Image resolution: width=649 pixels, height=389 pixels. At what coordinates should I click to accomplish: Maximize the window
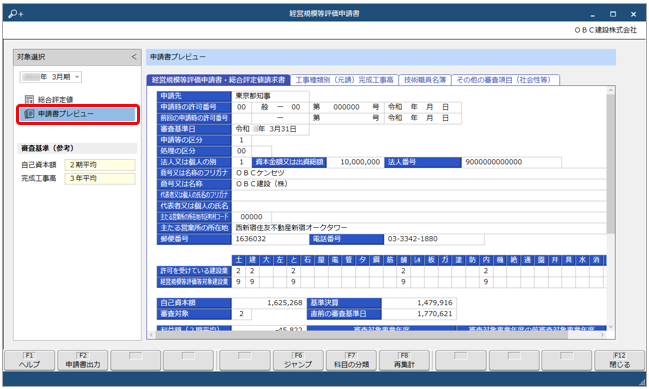coord(613,14)
